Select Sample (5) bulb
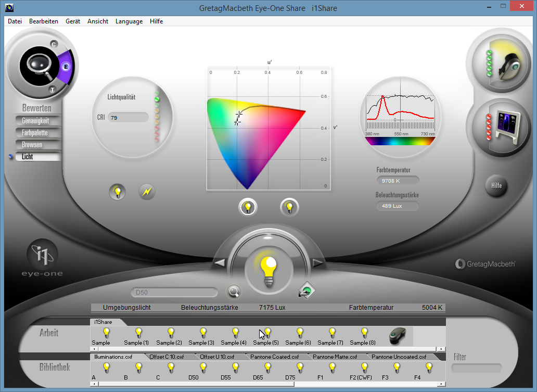 [268, 332]
